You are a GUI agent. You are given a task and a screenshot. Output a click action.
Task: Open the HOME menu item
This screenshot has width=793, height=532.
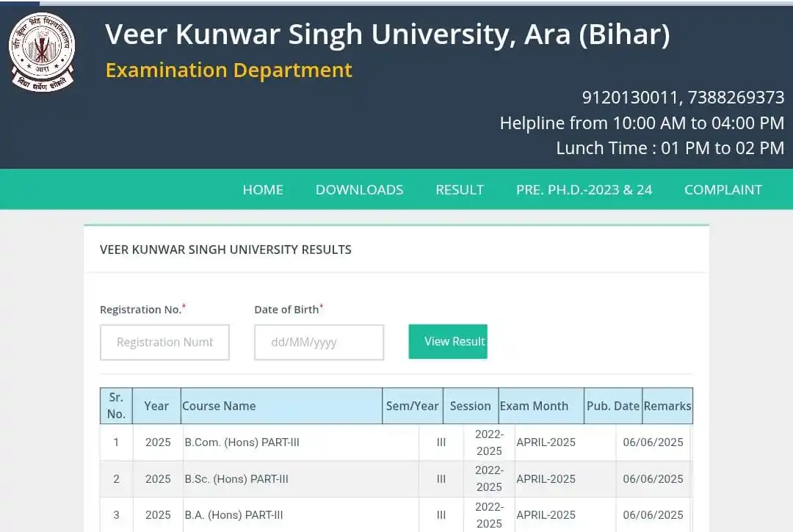[x=263, y=190]
